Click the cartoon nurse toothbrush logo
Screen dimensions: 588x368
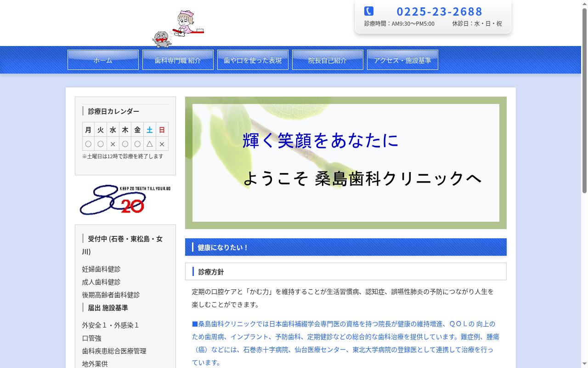(178, 29)
